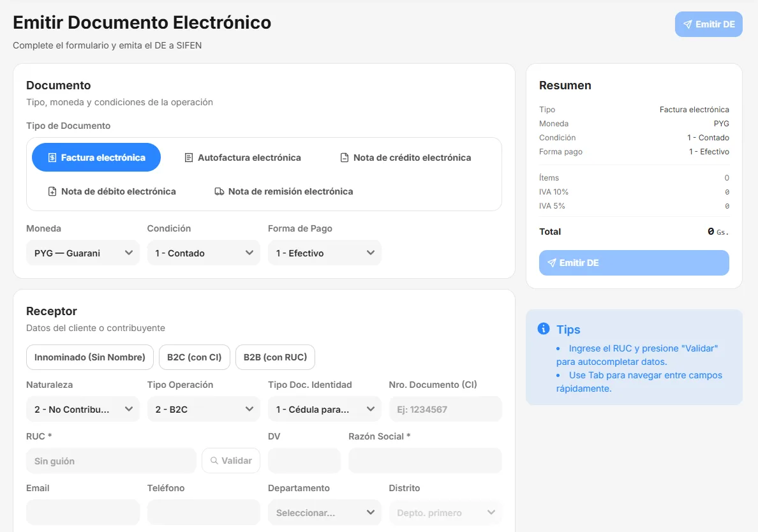Screen dimensions: 758x532
Task: Click the 'Factura electrónica' value in Resumen
Action: (x=694, y=110)
